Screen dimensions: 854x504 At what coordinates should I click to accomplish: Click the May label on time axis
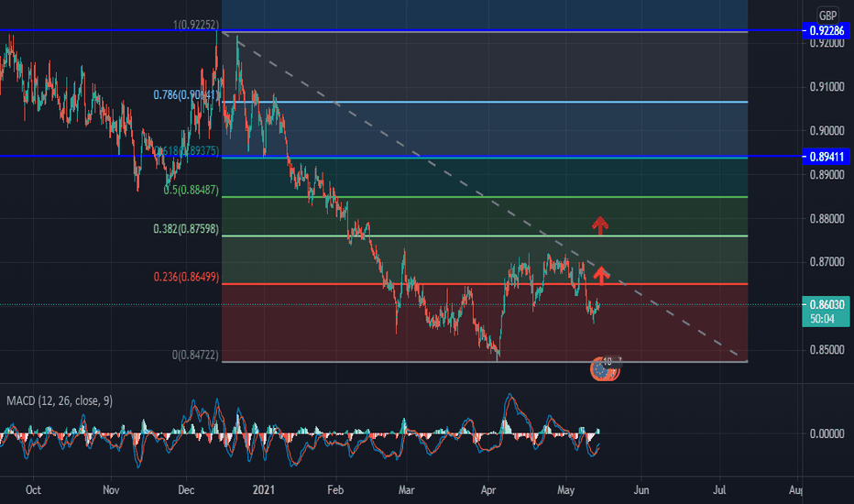click(x=566, y=490)
